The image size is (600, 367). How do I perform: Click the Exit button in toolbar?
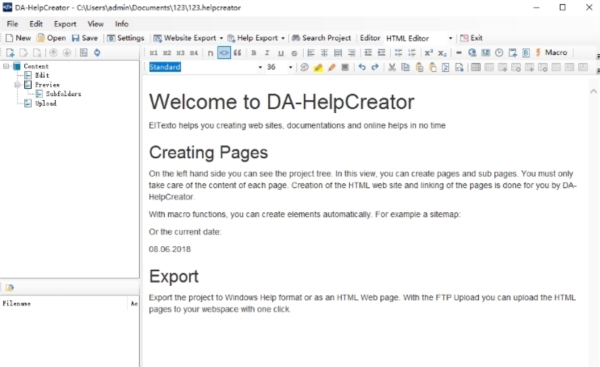coord(471,38)
